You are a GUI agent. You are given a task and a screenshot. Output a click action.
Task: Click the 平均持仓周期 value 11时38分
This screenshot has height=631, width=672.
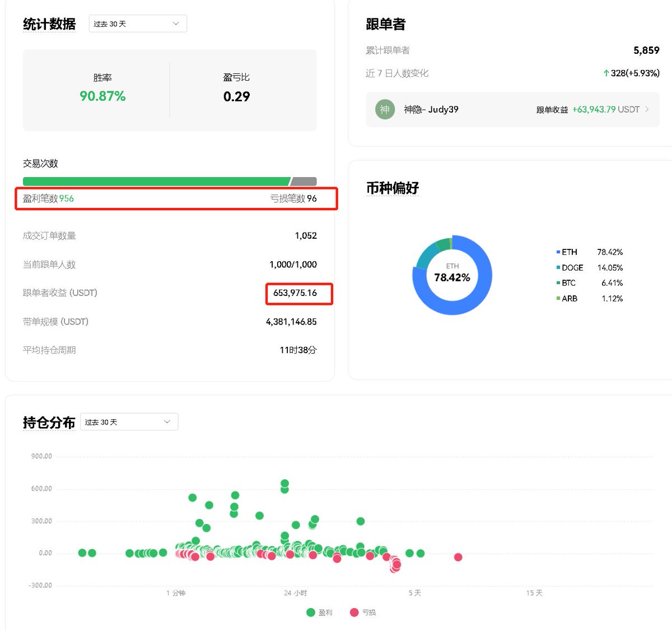point(298,350)
